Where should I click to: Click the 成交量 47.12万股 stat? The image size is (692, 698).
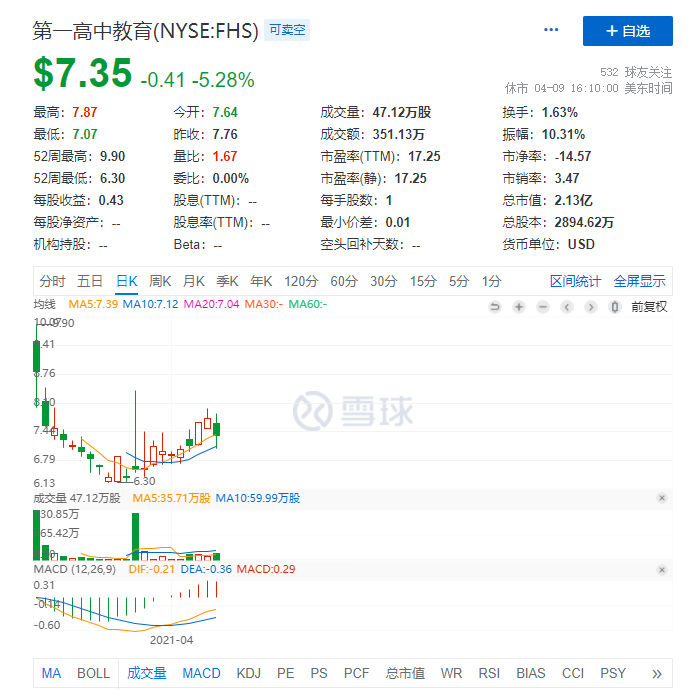(x=376, y=112)
